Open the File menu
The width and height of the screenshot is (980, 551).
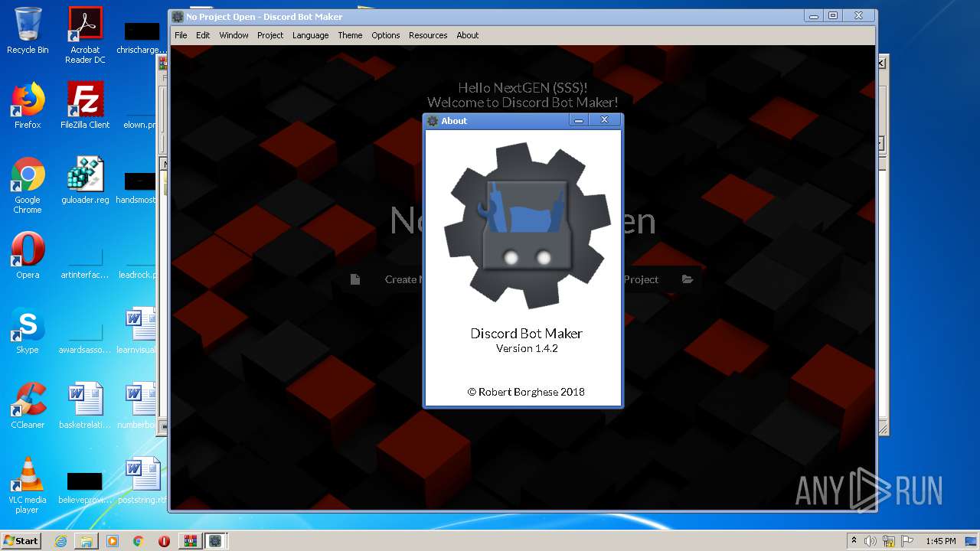181,35
